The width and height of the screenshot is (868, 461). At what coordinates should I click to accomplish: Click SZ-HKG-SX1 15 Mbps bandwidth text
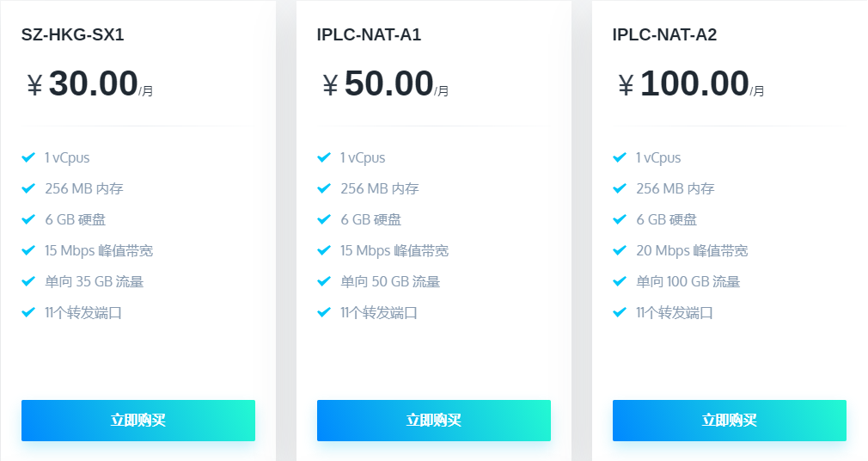(x=99, y=250)
